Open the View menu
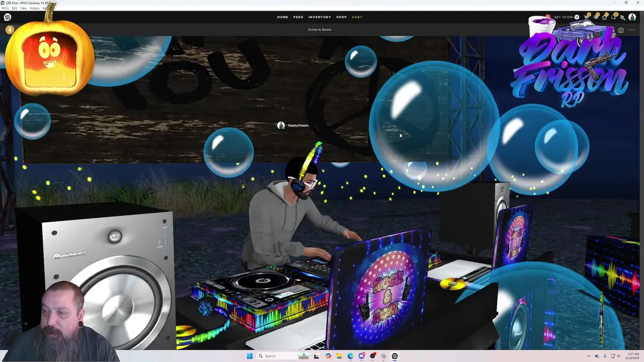 [24, 8]
